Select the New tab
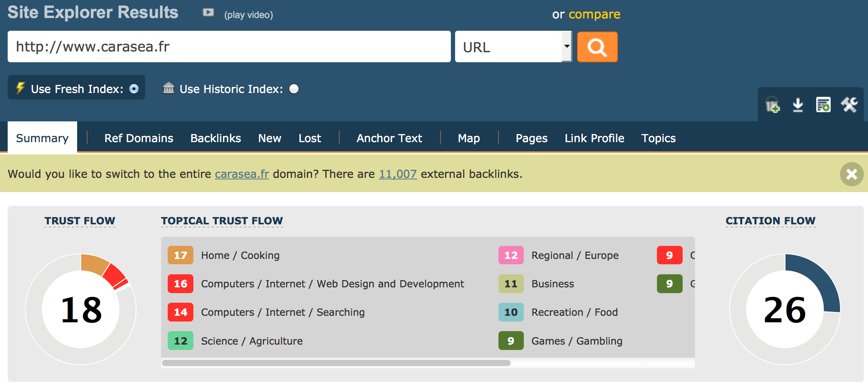868x388 pixels. [270, 138]
